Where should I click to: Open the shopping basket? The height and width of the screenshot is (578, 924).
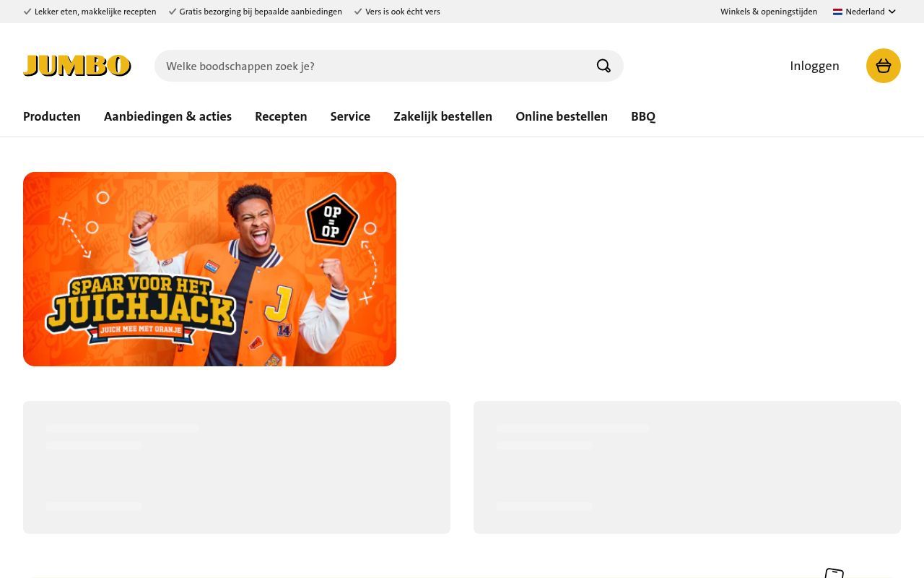tap(884, 66)
